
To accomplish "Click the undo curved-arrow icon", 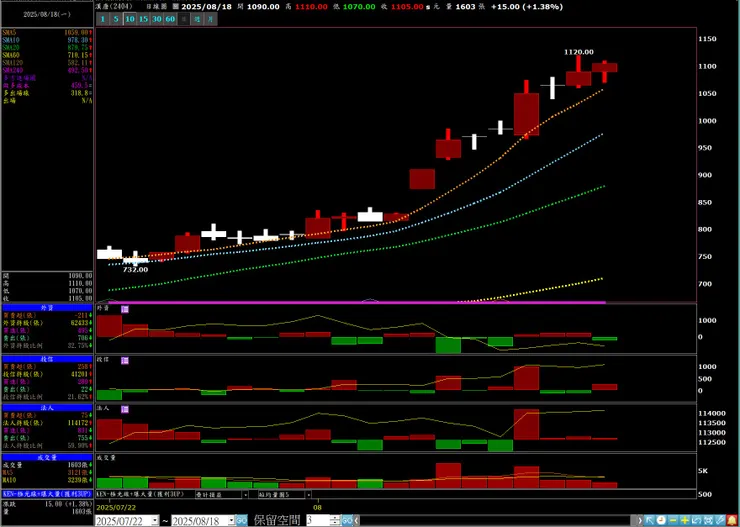I will point(697,520).
